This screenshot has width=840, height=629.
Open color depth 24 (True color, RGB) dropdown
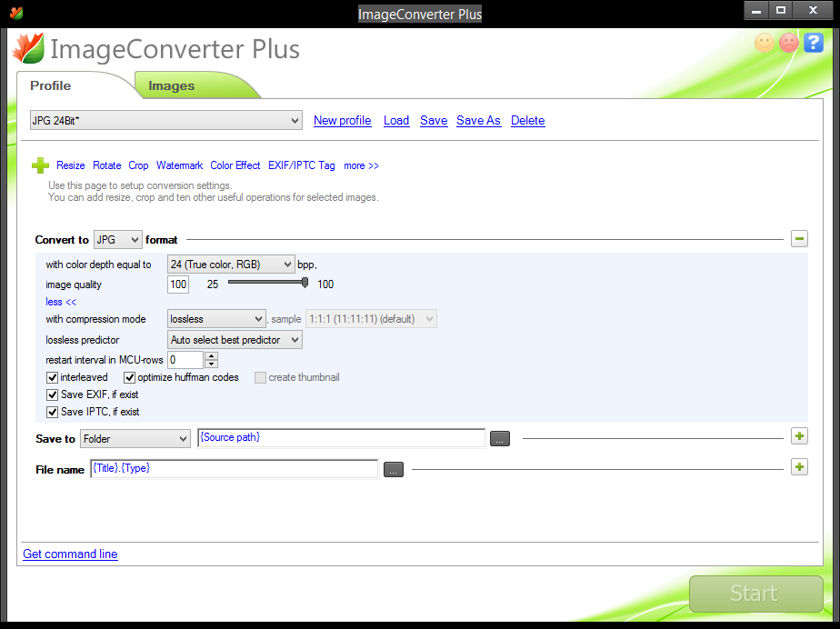click(x=231, y=265)
